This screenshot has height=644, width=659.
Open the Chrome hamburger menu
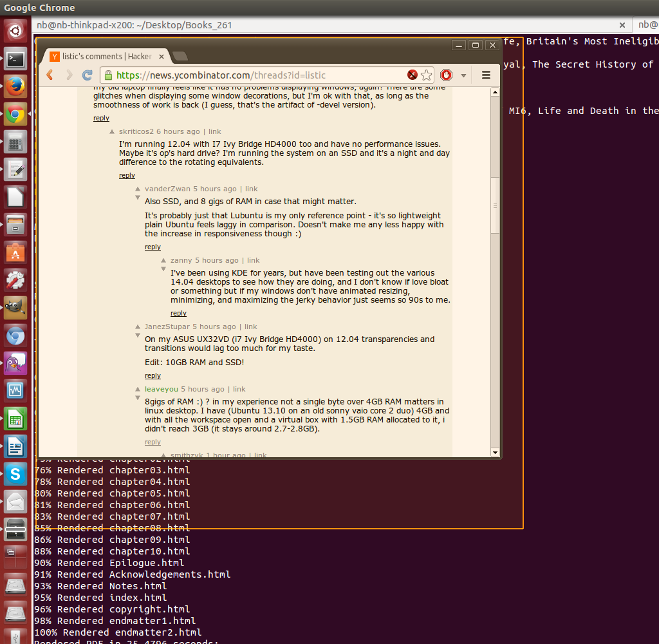tap(486, 75)
